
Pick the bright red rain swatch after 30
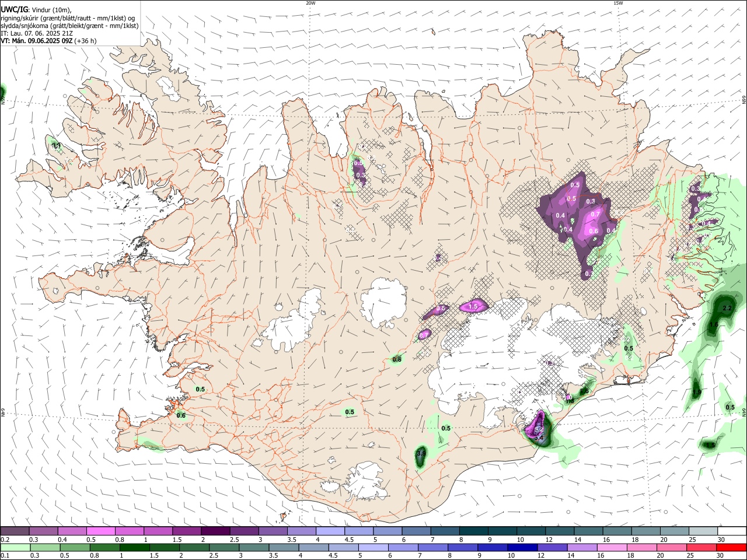731,547
